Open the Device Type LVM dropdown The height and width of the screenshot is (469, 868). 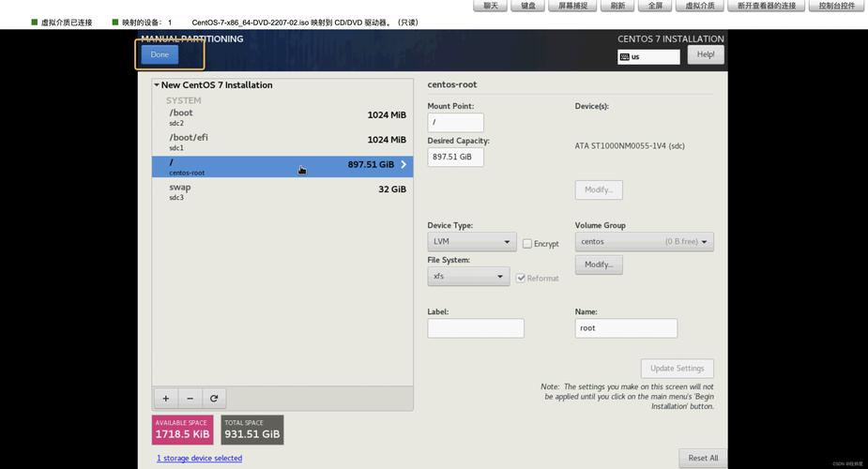471,242
